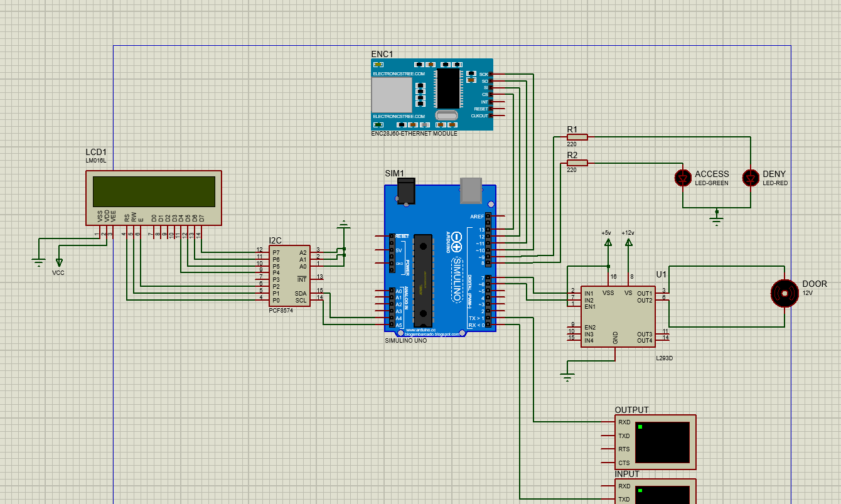
Task: Select the R2 resistor body
Action: 577,163
